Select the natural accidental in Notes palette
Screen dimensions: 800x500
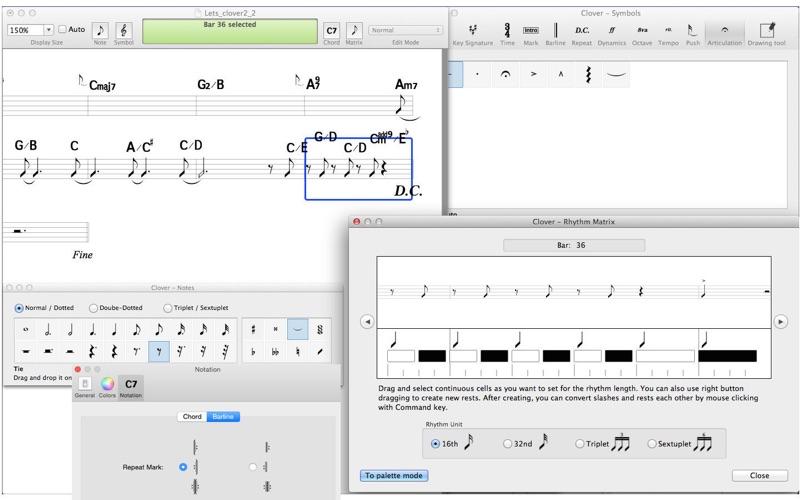297,352
